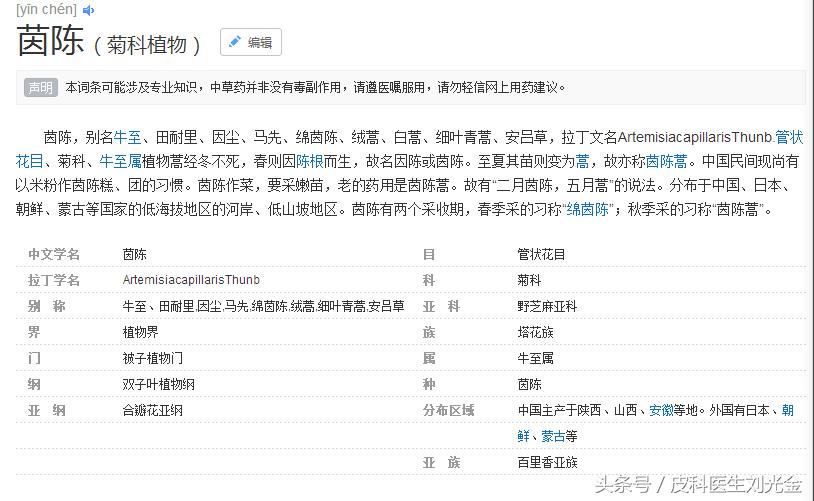Open the blue 牛至 link in intro paragraph

point(127,137)
